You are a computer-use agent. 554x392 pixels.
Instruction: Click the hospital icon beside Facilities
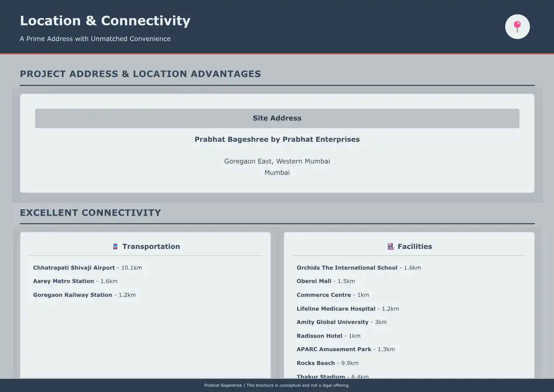391,247
